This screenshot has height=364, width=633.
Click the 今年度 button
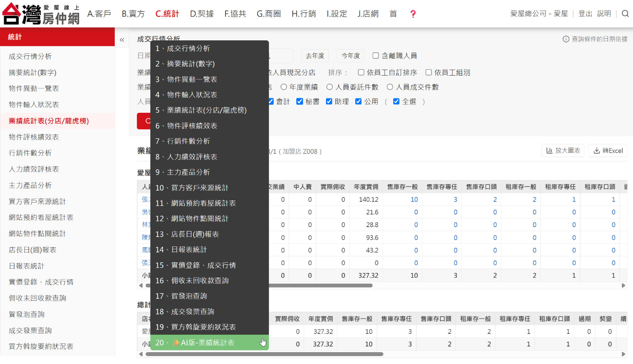tap(351, 56)
